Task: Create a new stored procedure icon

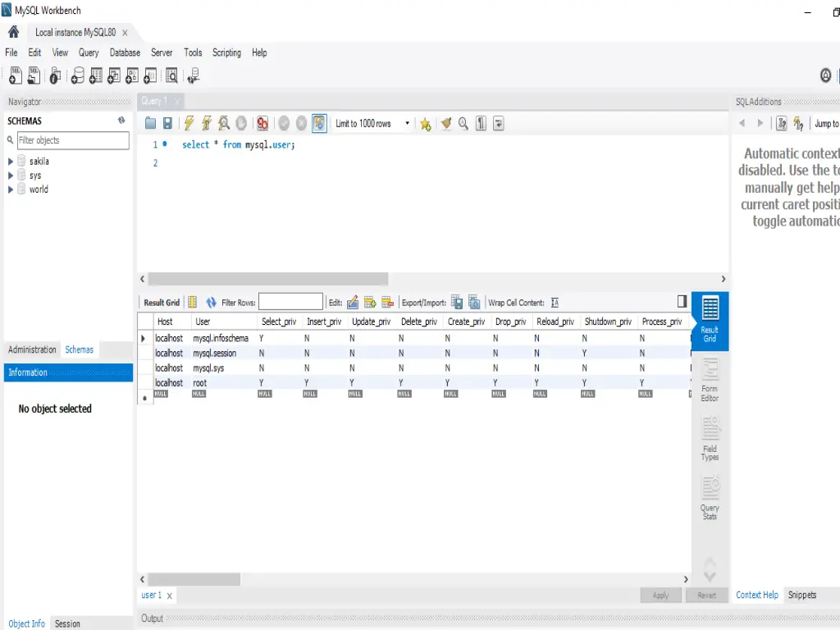Action: (132, 75)
